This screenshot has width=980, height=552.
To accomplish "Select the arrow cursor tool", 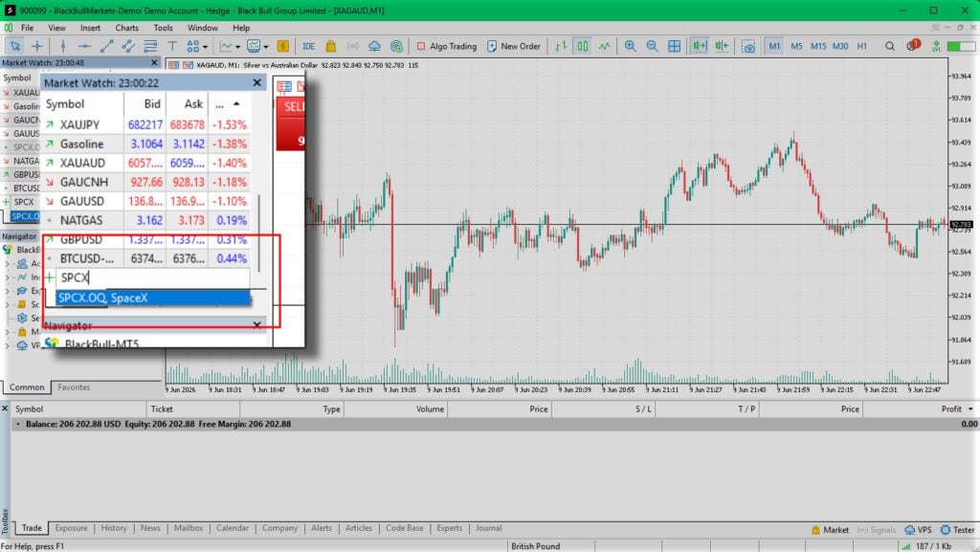I will click(x=15, y=46).
